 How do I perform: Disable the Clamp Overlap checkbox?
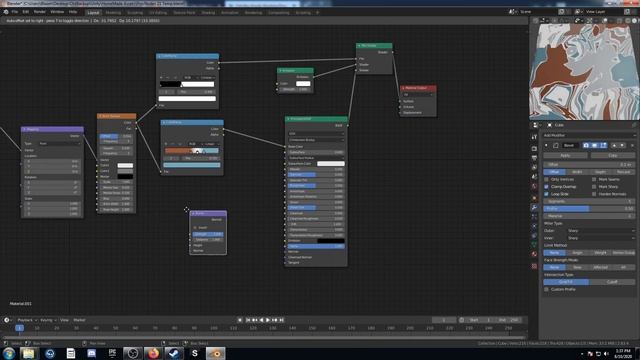pos(547,187)
